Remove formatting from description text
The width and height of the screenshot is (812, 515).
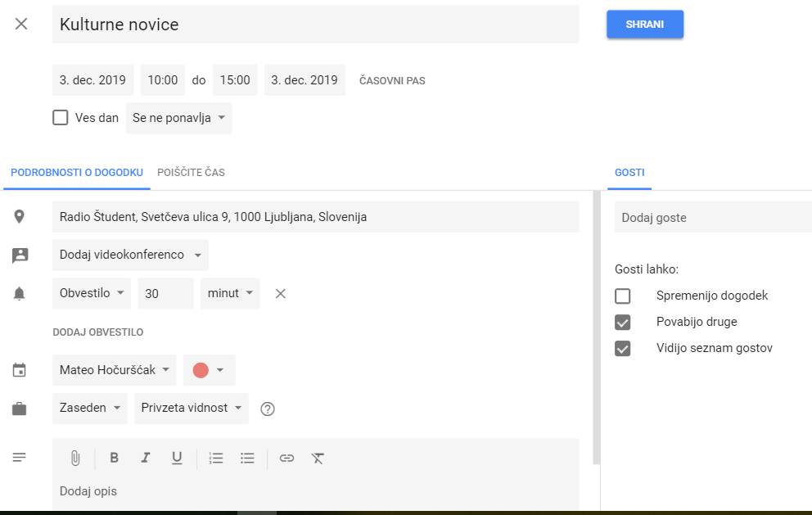318,459
